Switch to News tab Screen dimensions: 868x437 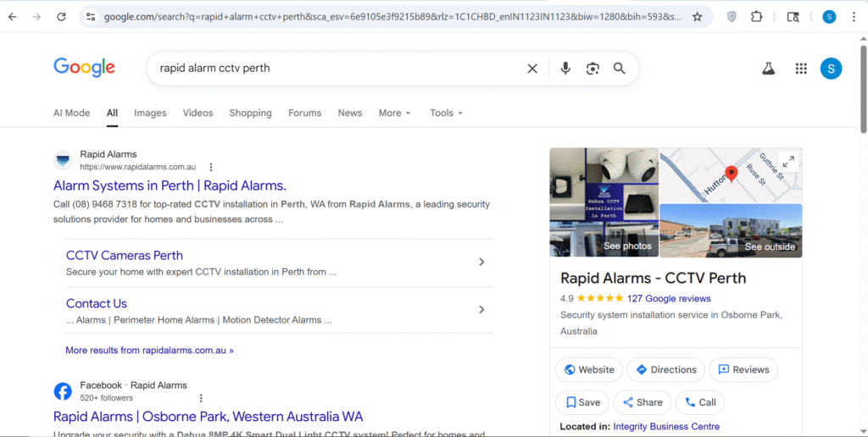pos(350,113)
